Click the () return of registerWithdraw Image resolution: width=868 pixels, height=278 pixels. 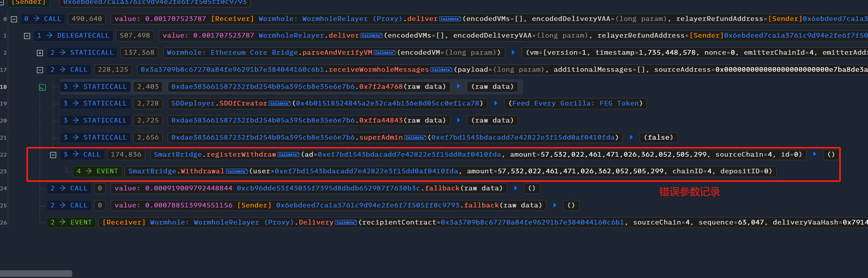[831, 155]
